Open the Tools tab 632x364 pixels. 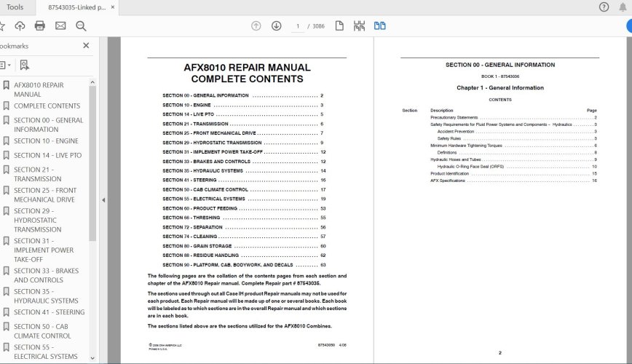click(x=15, y=7)
